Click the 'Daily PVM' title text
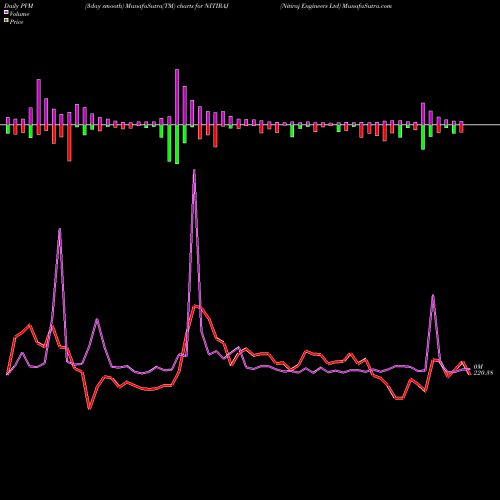The height and width of the screenshot is (500, 500). 19,6
